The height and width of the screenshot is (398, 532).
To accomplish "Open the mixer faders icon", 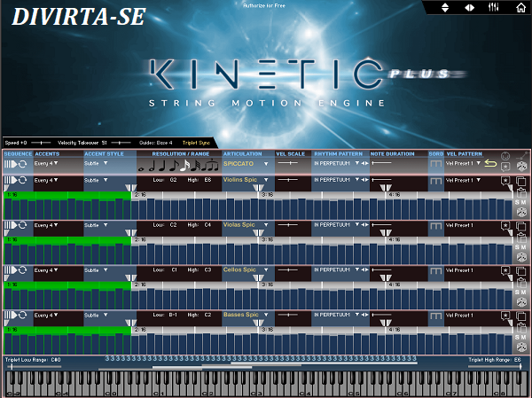I will (493, 7).
